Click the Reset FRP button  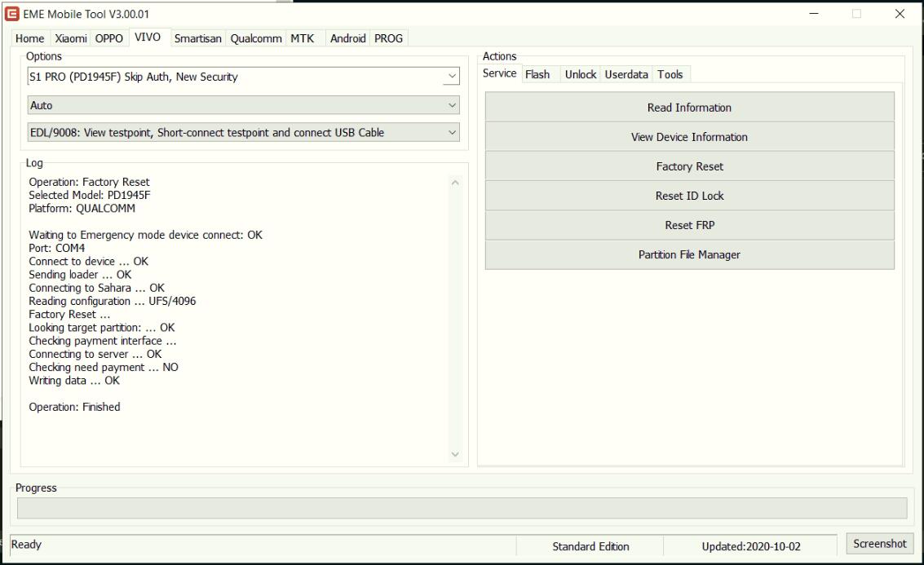689,225
